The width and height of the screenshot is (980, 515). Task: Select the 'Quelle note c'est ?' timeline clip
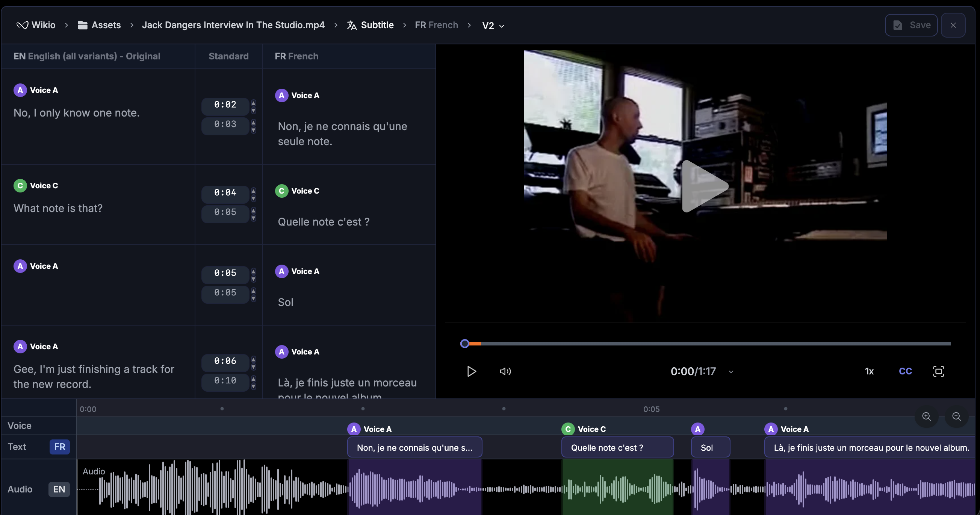[x=617, y=448]
